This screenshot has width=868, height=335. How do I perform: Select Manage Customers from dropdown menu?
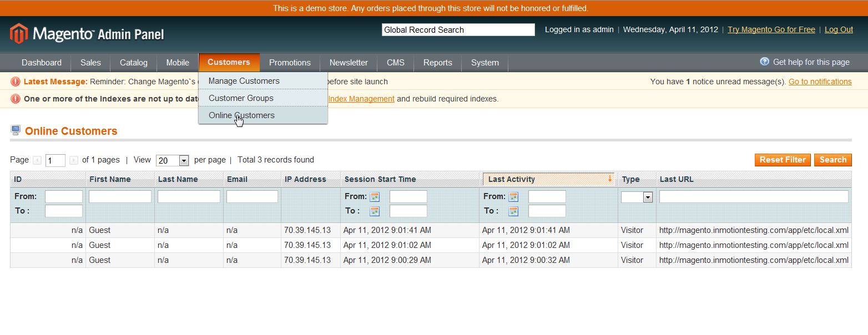coord(263,81)
